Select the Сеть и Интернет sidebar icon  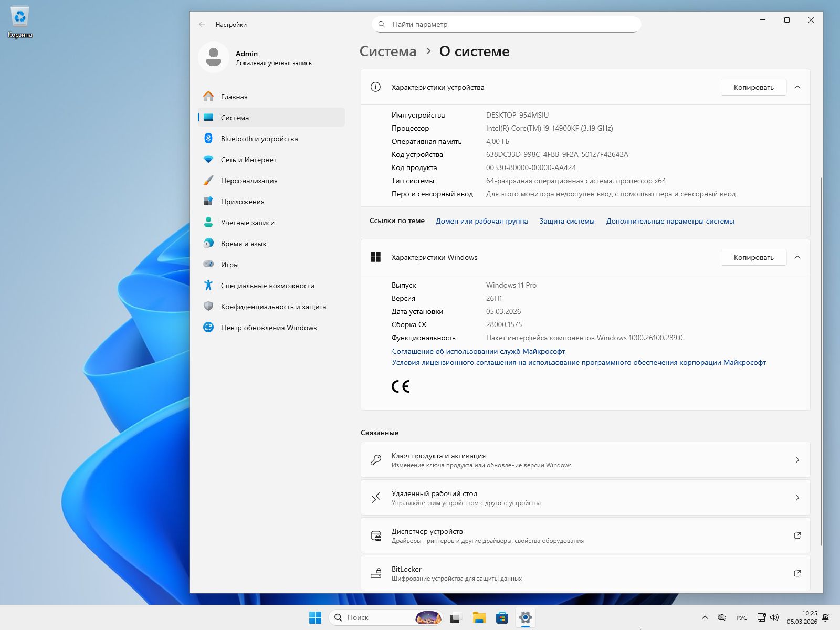click(209, 160)
